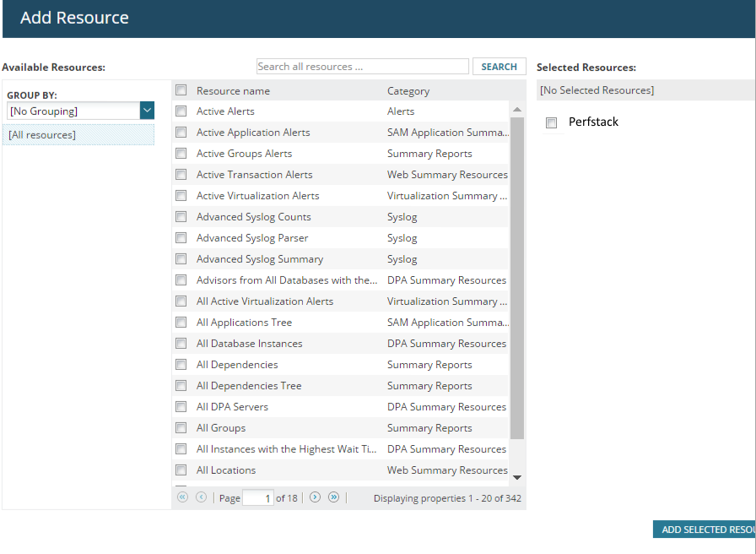This screenshot has width=756, height=554.
Task: Toggle the select-all header checkbox
Action: (x=181, y=90)
